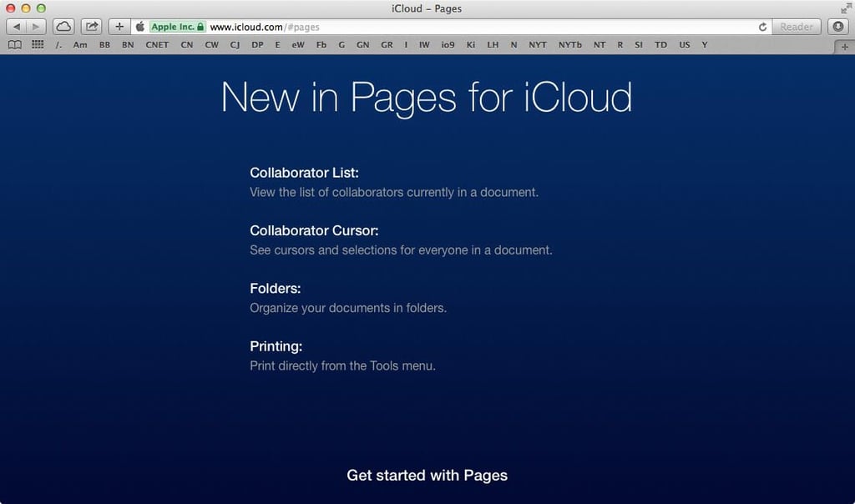Open the NYT bookmark in favorites bar
Screen dimensions: 855x504
tap(538, 45)
